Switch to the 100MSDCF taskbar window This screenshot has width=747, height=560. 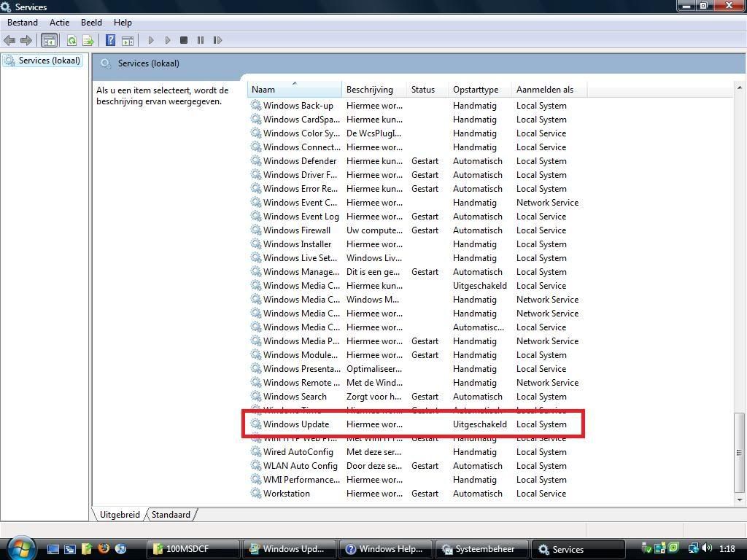(193, 549)
